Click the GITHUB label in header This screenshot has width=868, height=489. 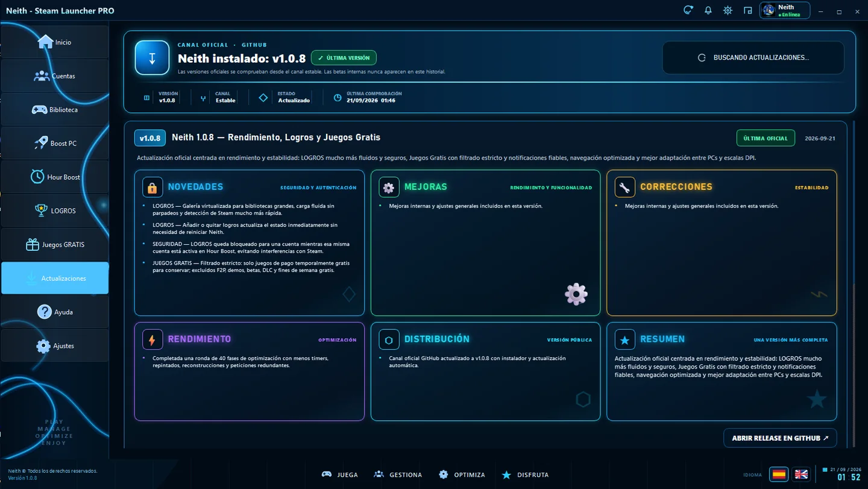(254, 45)
